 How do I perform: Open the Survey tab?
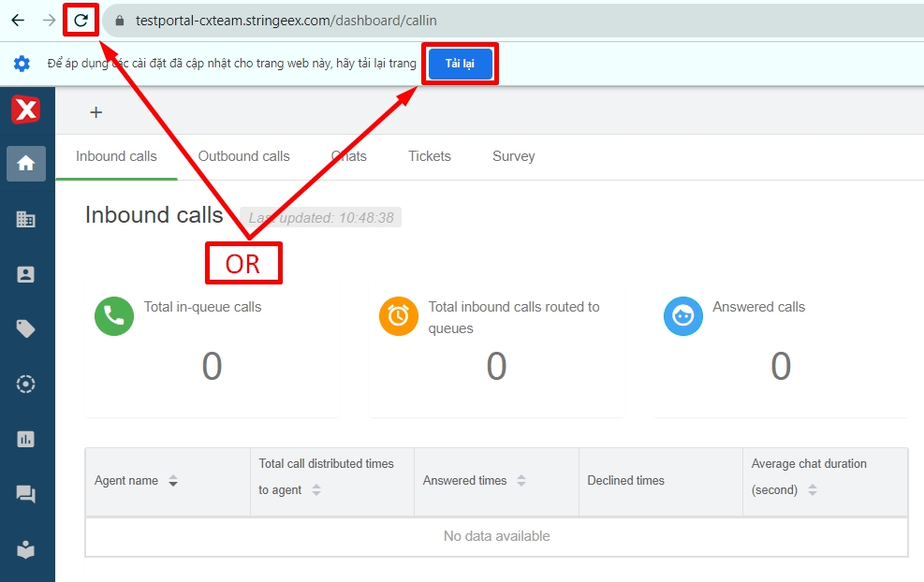click(513, 156)
